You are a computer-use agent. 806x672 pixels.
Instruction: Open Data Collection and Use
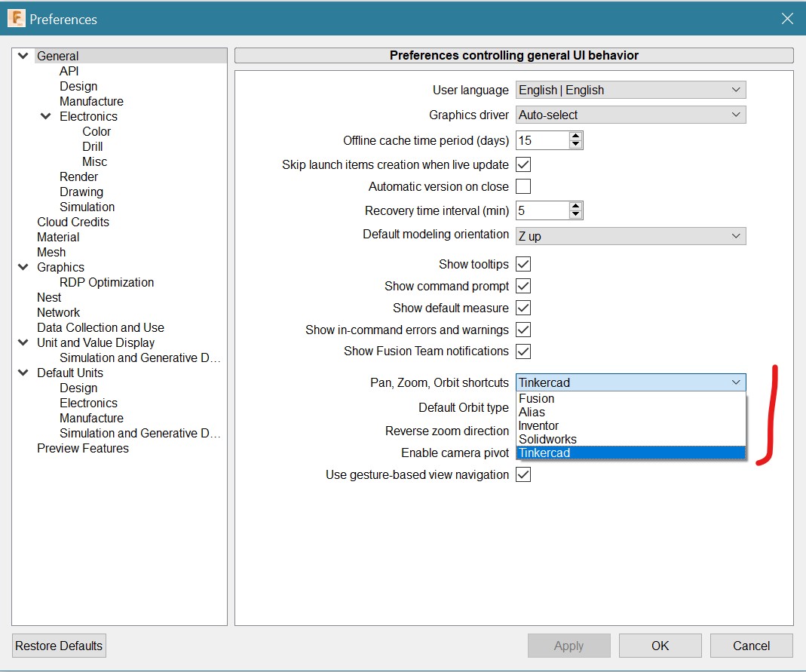pyautogui.click(x=100, y=327)
